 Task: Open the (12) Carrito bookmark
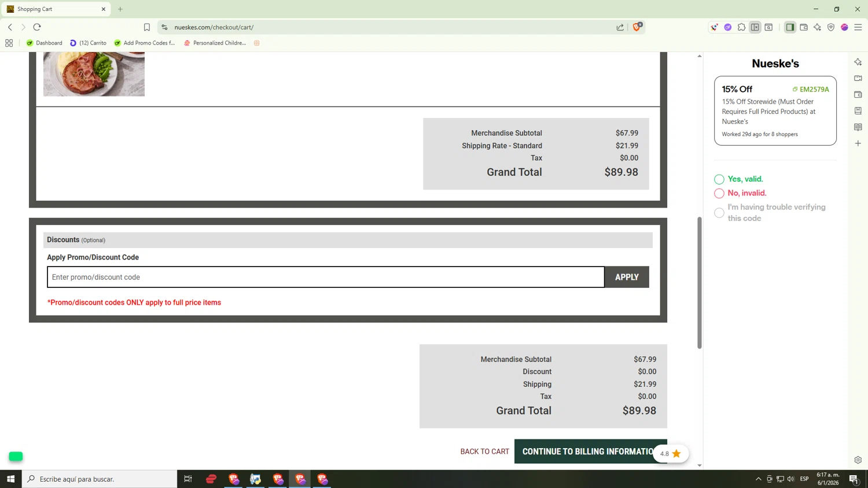click(88, 43)
